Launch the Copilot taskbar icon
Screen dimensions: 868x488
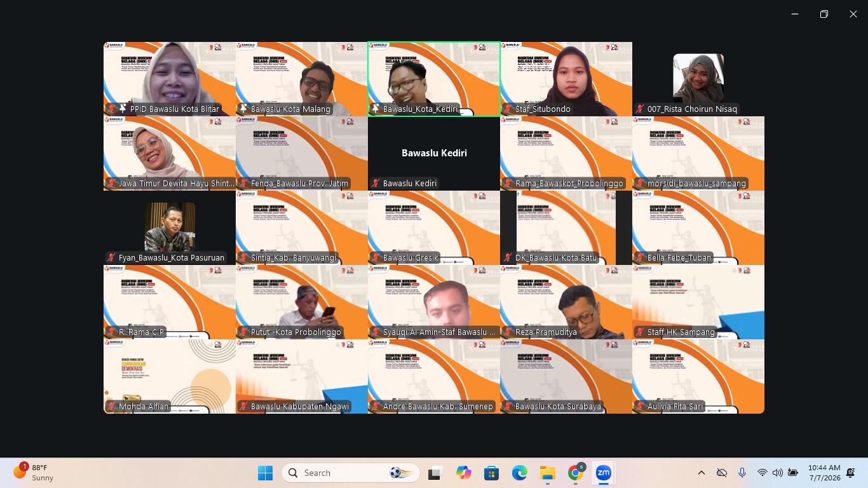[464, 473]
